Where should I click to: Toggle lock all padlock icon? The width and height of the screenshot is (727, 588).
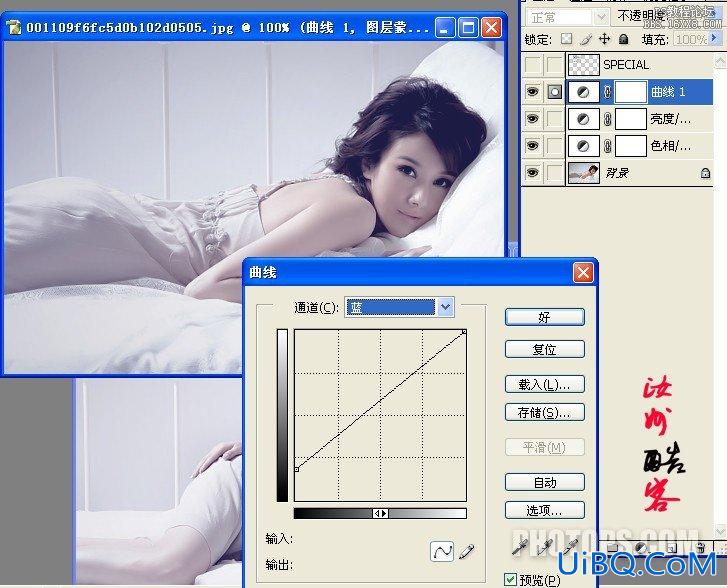[x=623, y=39]
